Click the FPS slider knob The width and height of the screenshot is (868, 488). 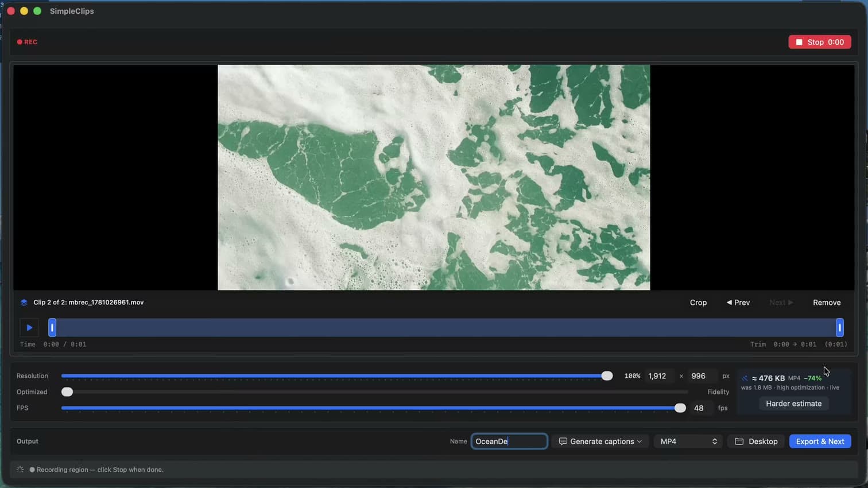(680, 408)
